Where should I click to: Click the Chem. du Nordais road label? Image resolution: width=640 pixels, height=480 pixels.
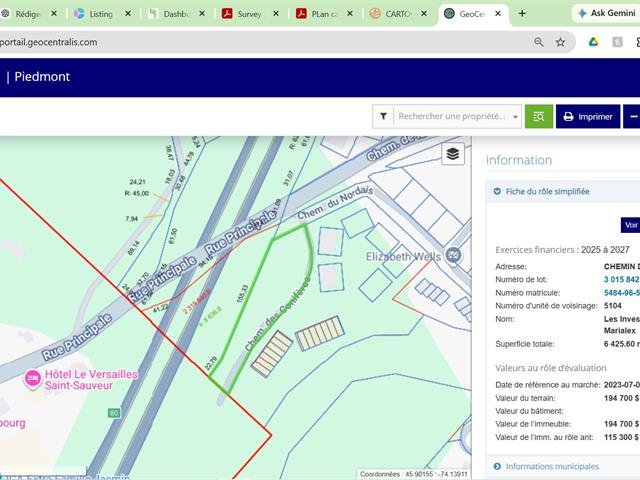click(336, 203)
